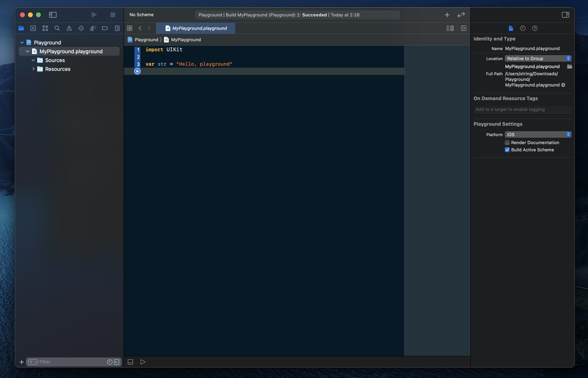
Task: Uncheck Build Active Scheme checkbox
Action: tap(507, 150)
